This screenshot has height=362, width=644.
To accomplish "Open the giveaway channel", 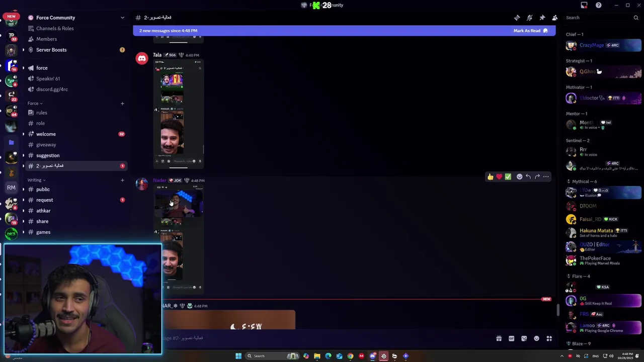I will 75,145.
